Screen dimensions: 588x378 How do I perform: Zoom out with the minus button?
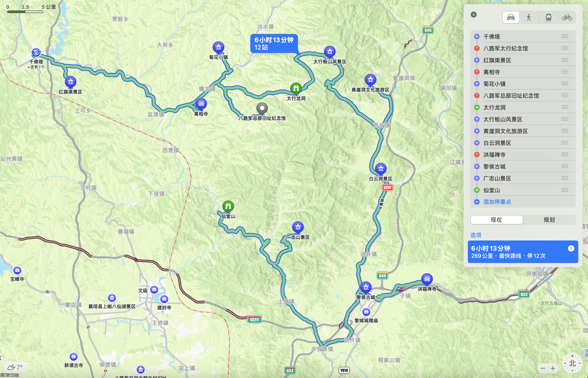pyautogui.click(x=543, y=369)
